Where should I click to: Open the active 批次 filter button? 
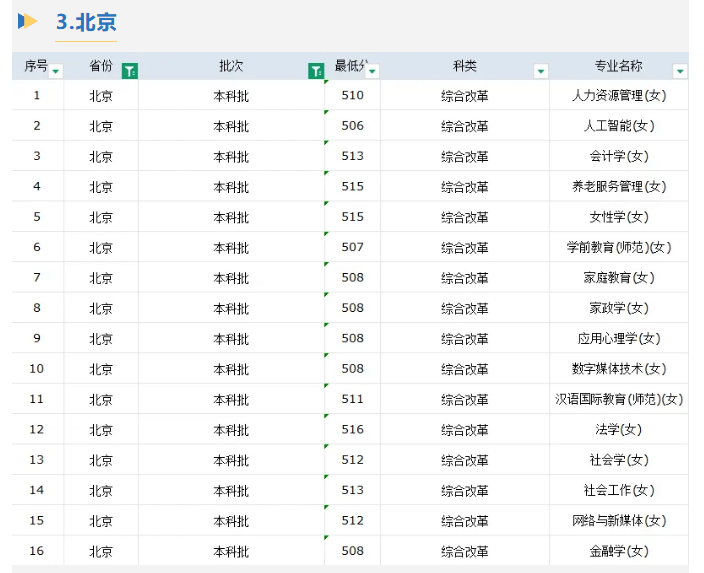coord(316,71)
